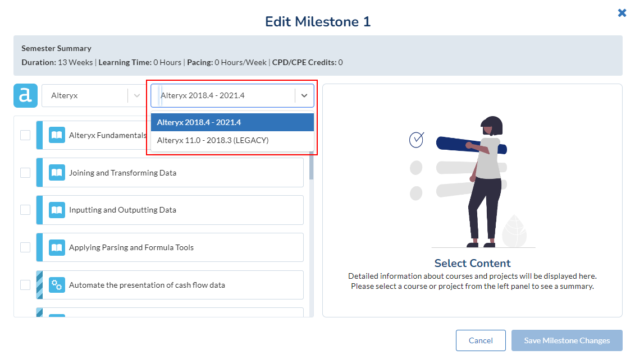635x364 pixels.
Task: Choose Alteryx 2018.4 - 2021.4 option
Action: point(232,122)
